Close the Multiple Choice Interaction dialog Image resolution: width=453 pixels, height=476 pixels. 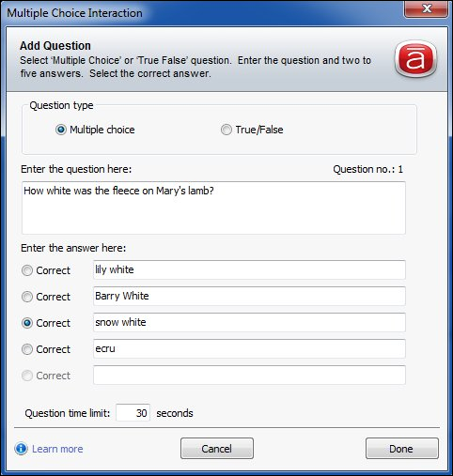427,8
